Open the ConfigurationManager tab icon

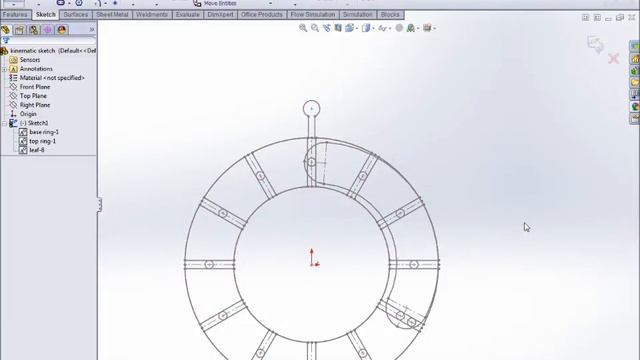(34, 30)
